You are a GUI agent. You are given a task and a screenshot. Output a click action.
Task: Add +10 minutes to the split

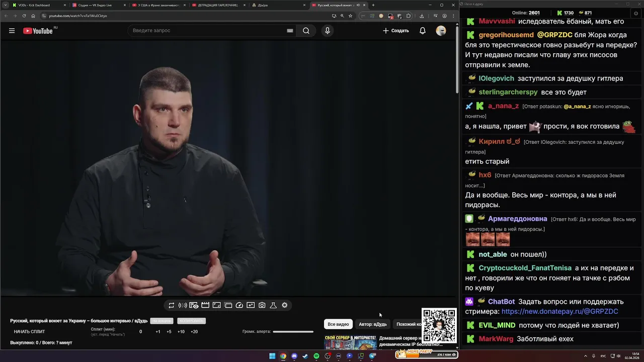click(x=181, y=332)
